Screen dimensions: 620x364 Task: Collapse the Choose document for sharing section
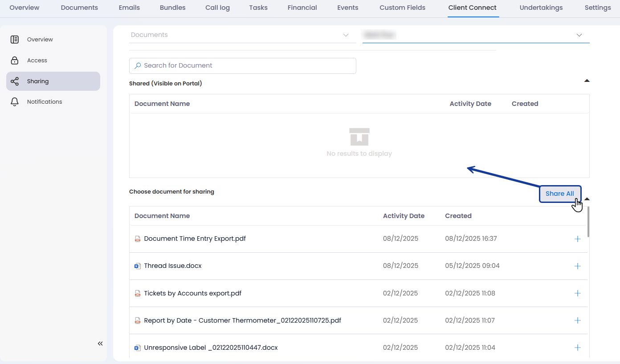(587, 199)
